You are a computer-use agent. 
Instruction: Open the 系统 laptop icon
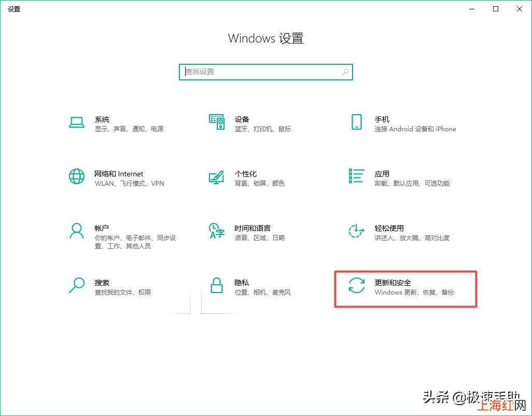click(x=77, y=122)
